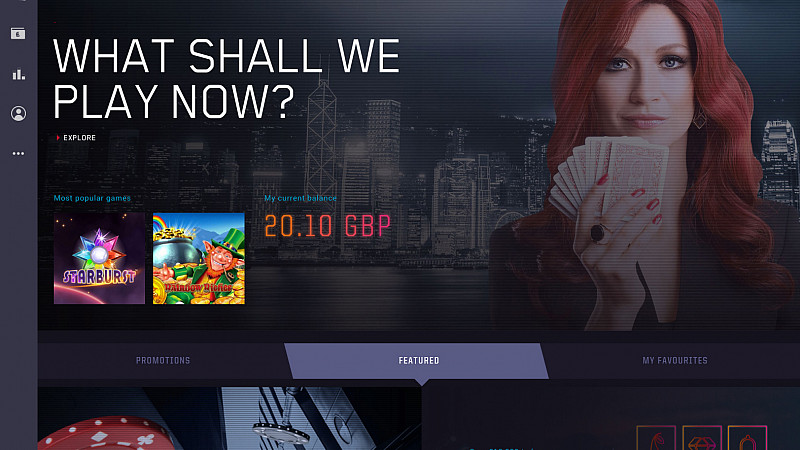Open the cashier wallet icon in sidebar
The image size is (800, 450).
click(x=18, y=34)
